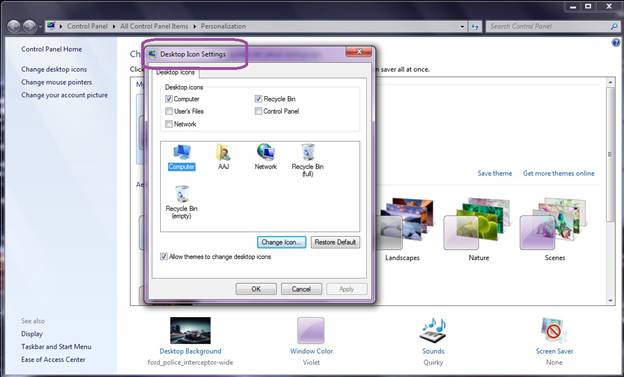Expand the arrow after Control Panel breadcrumb
Screen dimensions: 624x377
tap(114, 26)
